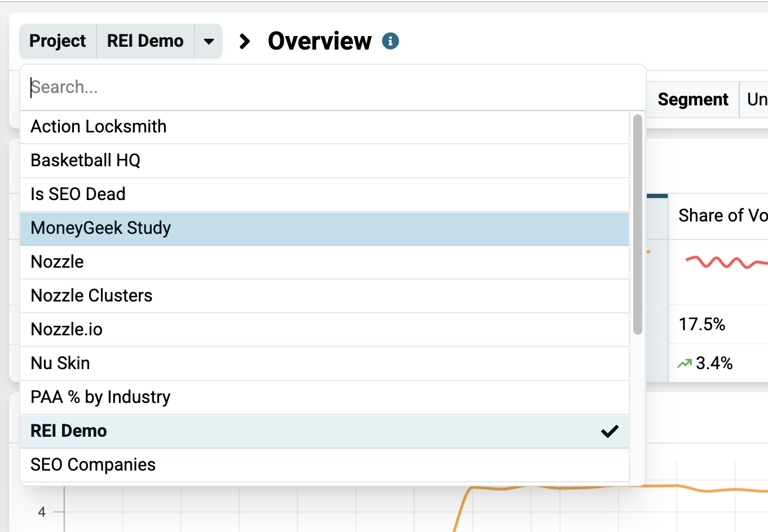Click the 17.5% share value
The image size is (768, 532).
[702, 324]
